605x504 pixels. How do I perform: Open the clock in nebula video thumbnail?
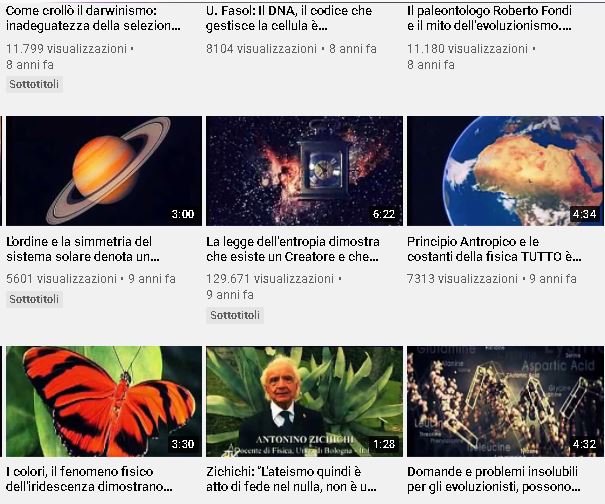(304, 171)
